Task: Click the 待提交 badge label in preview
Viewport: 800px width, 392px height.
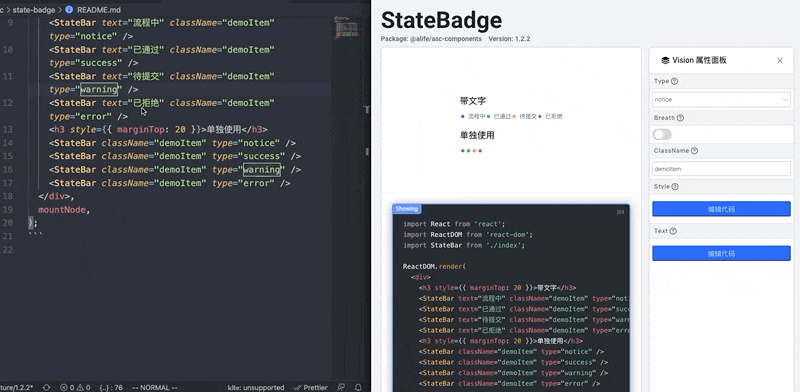Action: tap(528, 116)
